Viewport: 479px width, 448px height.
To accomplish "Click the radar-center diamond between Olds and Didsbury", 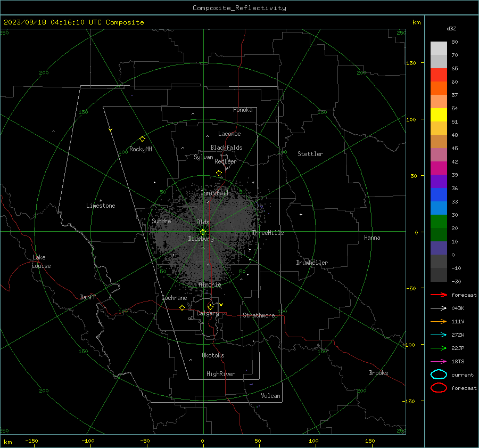I will [x=203, y=232].
